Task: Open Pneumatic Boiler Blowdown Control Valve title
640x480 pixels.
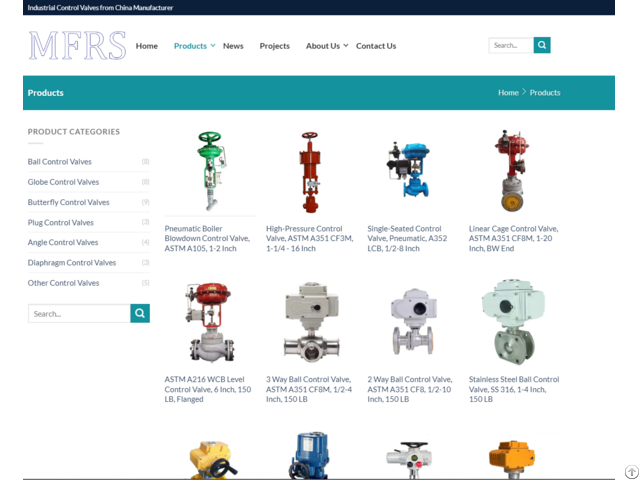Action: pyautogui.click(x=207, y=238)
